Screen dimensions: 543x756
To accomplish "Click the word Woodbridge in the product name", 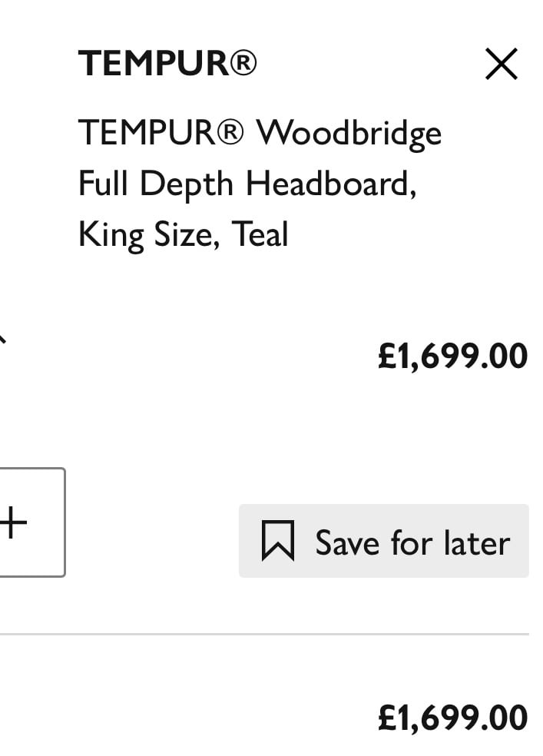I will pos(349,134).
